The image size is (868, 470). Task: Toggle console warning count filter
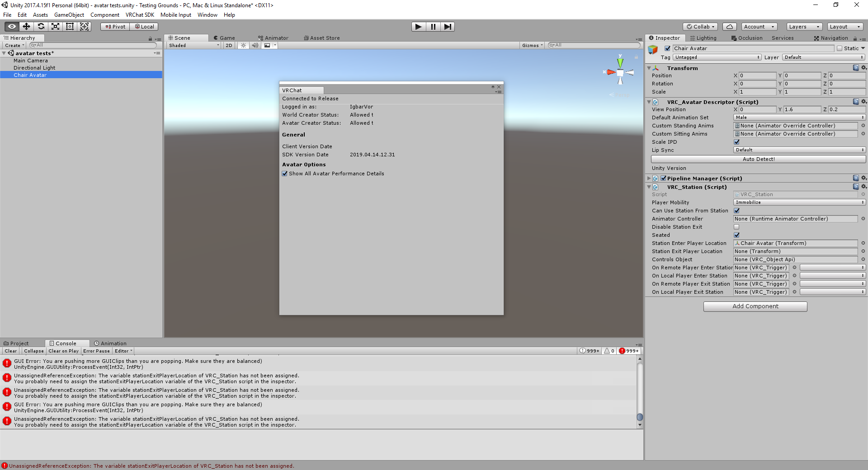[609, 351]
